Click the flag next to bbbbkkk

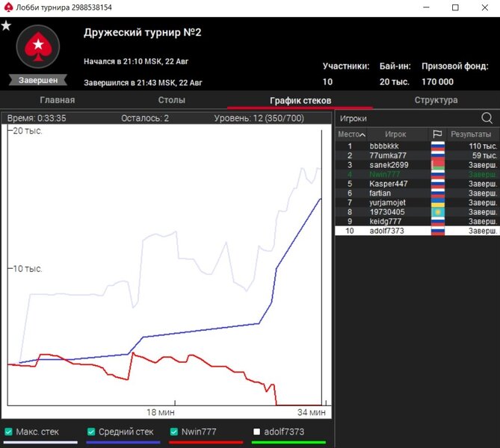pyautogui.click(x=437, y=146)
